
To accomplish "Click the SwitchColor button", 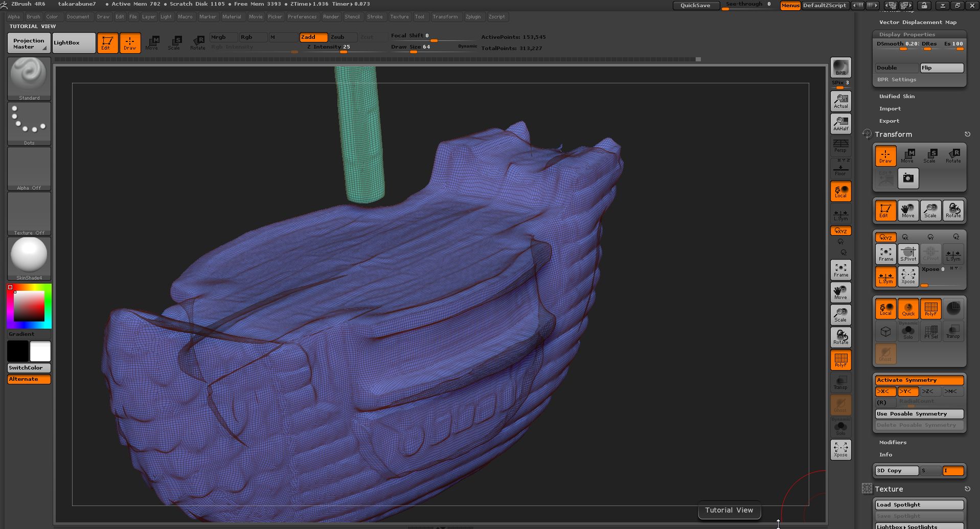I will coord(29,367).
